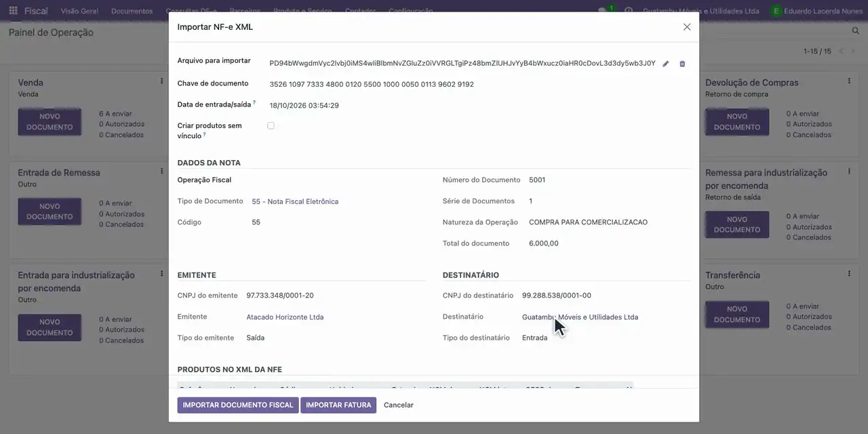Open the Devolução de Compras card options menu
The height and width of the screenshot is (434, 868).
[x=849, y=81]
